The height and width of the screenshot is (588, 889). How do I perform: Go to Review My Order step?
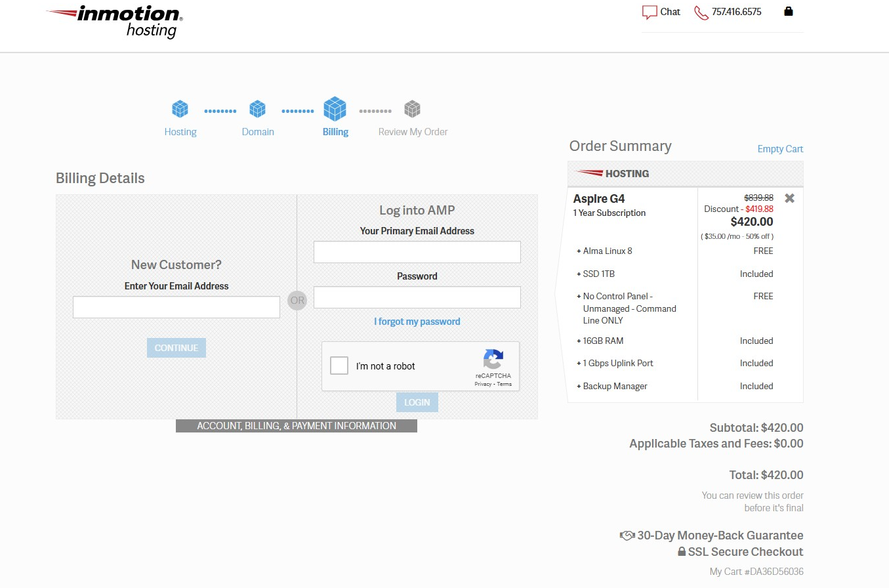(413, 132)
